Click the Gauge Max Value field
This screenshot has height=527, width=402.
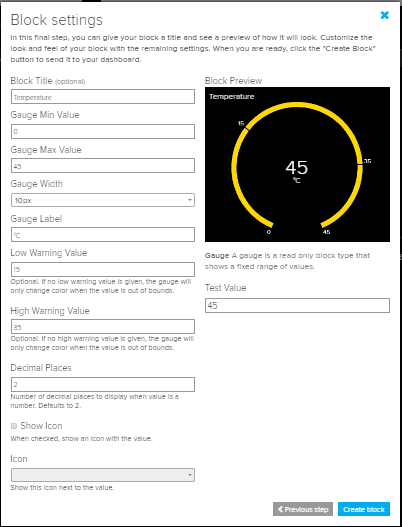pyautogui.click(x=103, y=166)
